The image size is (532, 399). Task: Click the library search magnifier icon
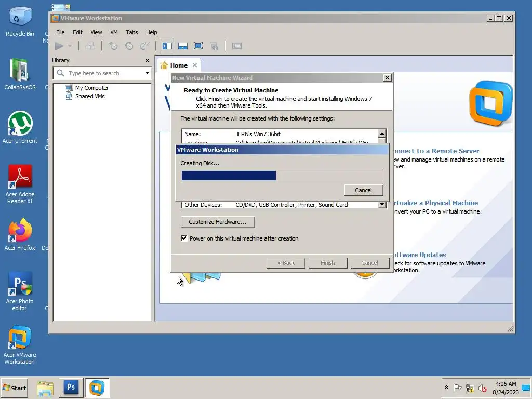[x=61, y=73]
